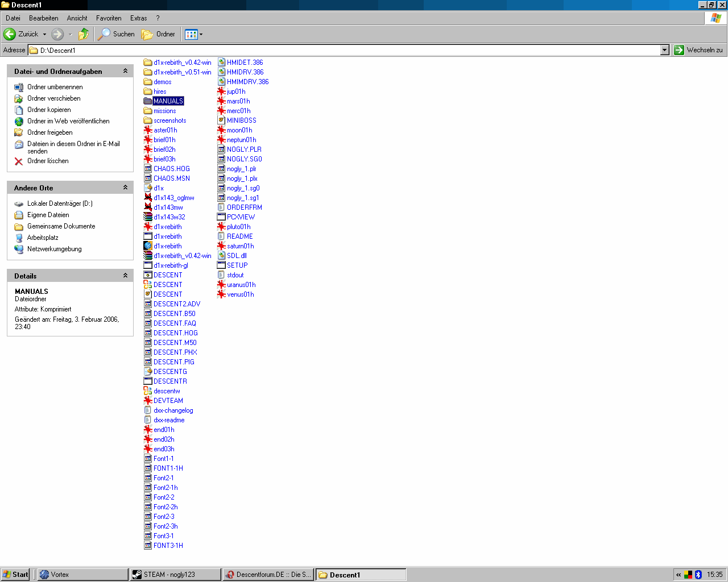Collapse the Details panel
728x582 pixels.
pos(125,276)
